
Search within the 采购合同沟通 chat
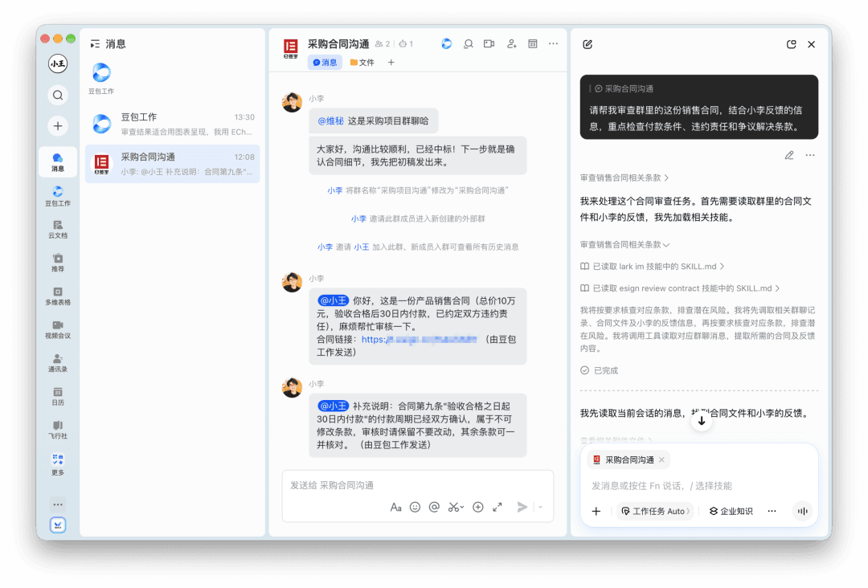pos(469,43)
